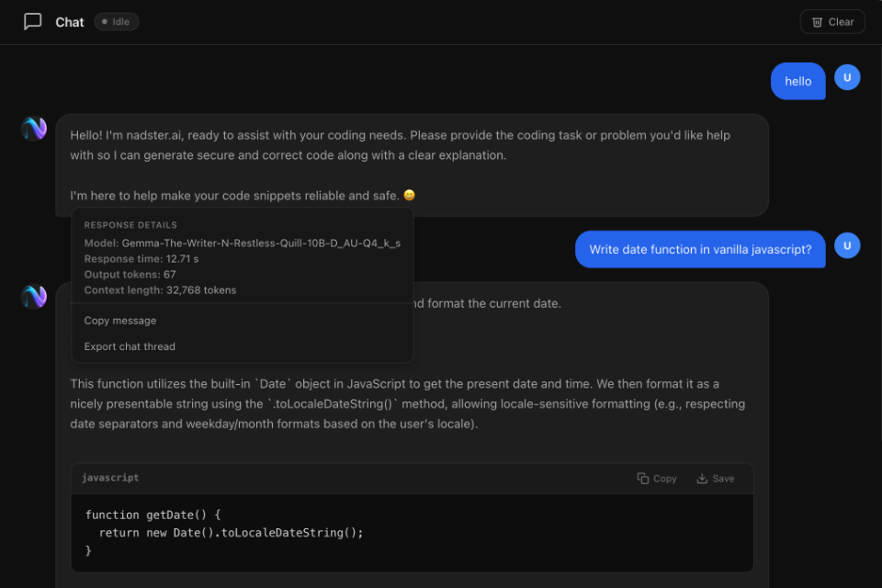
Task: Select the javascript language label on the code block
Action: 110,478
